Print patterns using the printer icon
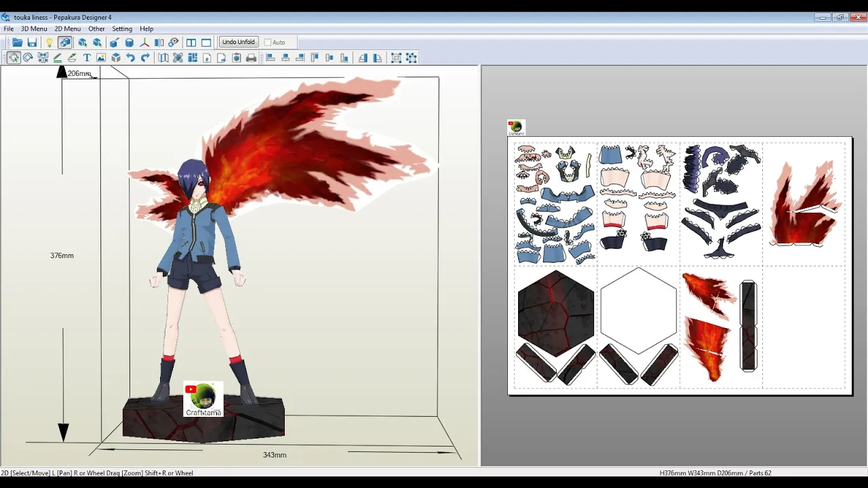 click(x=251, y=58)
